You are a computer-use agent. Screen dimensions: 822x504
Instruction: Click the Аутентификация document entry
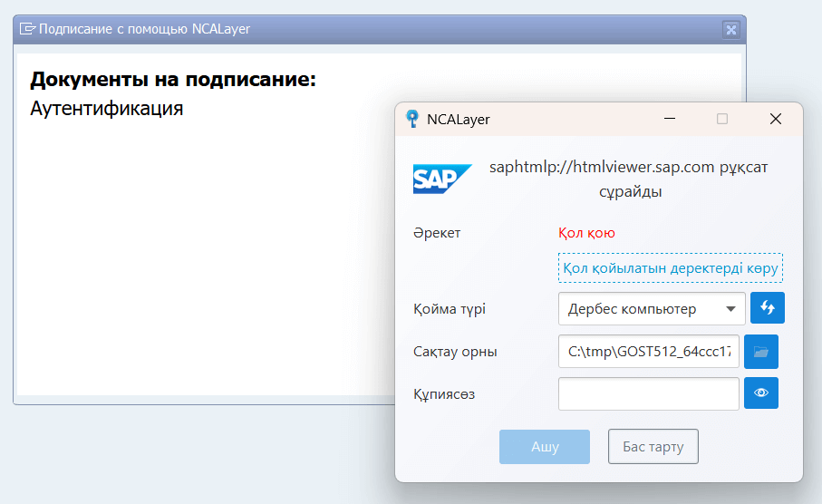point(107,109)
